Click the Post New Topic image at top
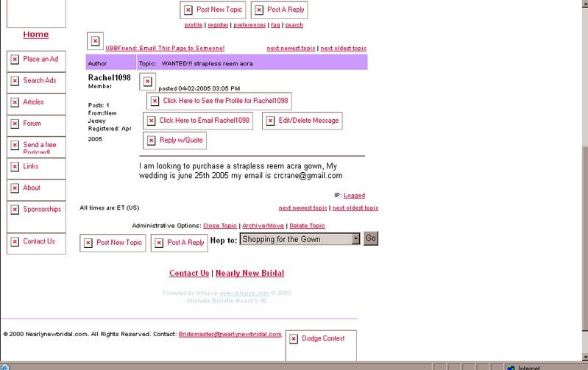The width and height of the screenshot is (588, 370). coord(212,10)
